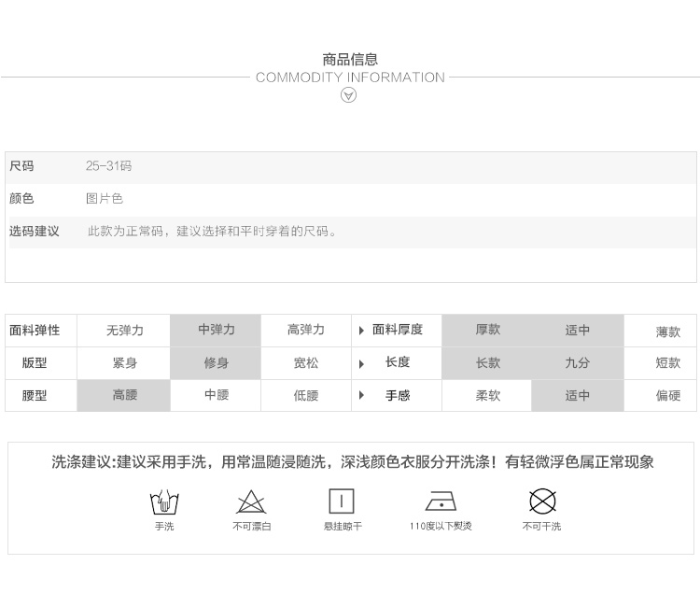Click the 宽松 fit cell

click(306, 362)
